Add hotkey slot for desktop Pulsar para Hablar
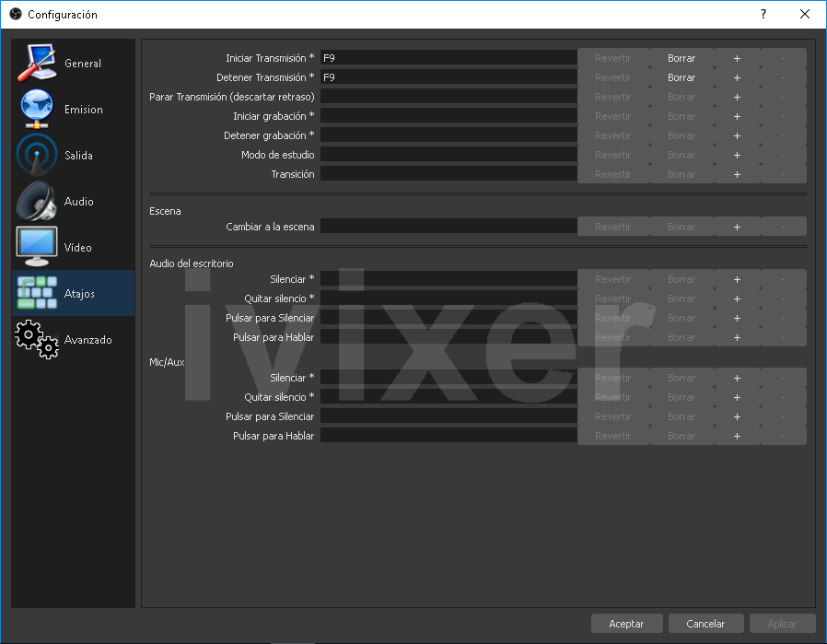Screen dimensions: 827x644 tap(738, 337)
